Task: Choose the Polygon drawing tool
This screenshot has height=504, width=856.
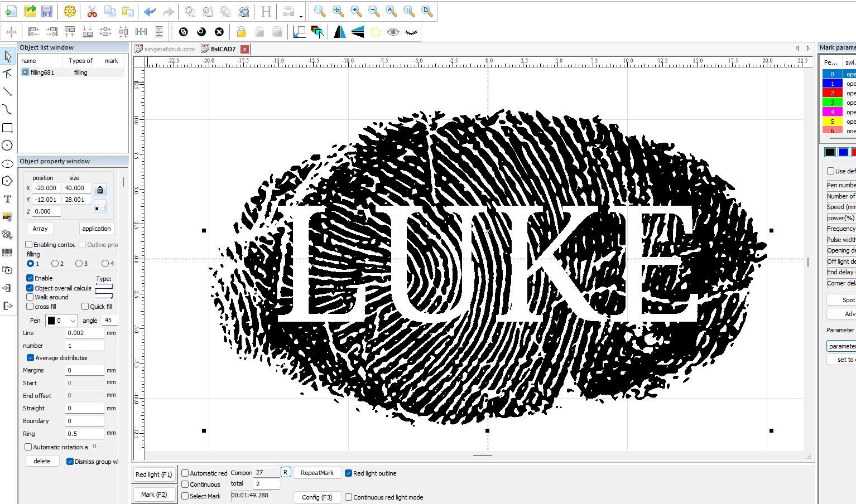Action: click(7, 181)
